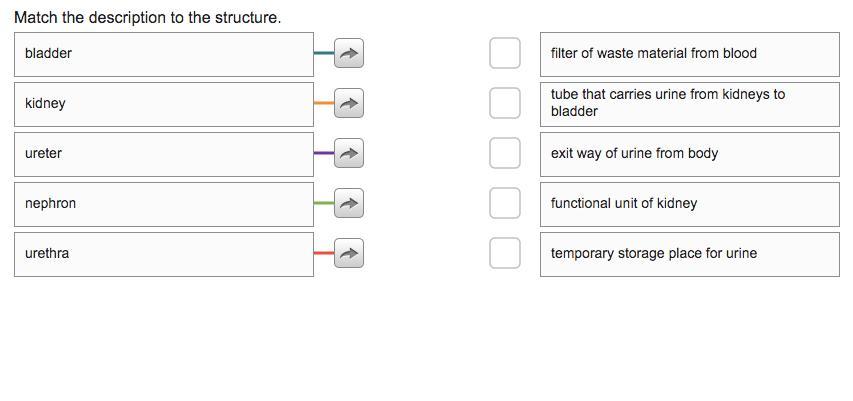The image size is (853, 401).
Task: Select the box for exit way of urine
Action: coord(505,154)
